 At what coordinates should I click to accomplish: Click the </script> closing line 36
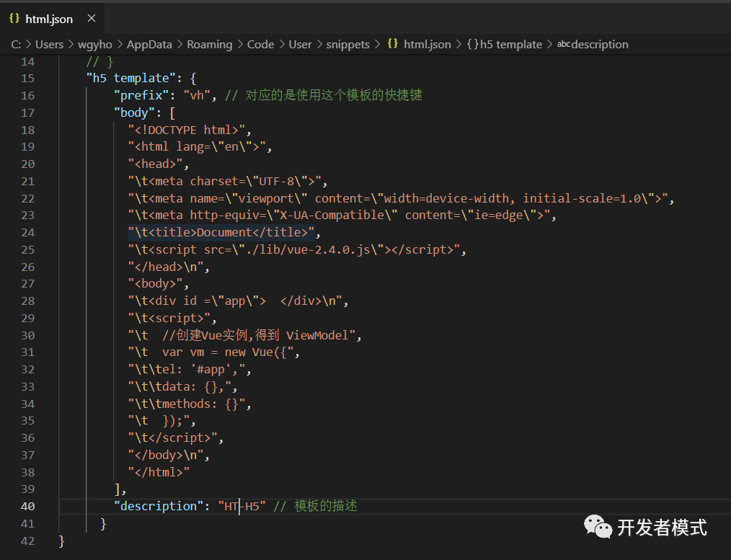click(x=172, y=438)
